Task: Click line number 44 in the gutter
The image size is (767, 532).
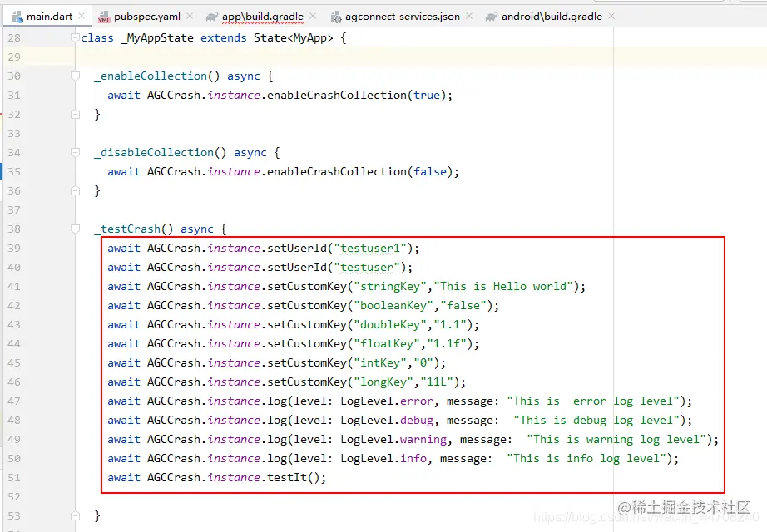Action: [14, 344]
